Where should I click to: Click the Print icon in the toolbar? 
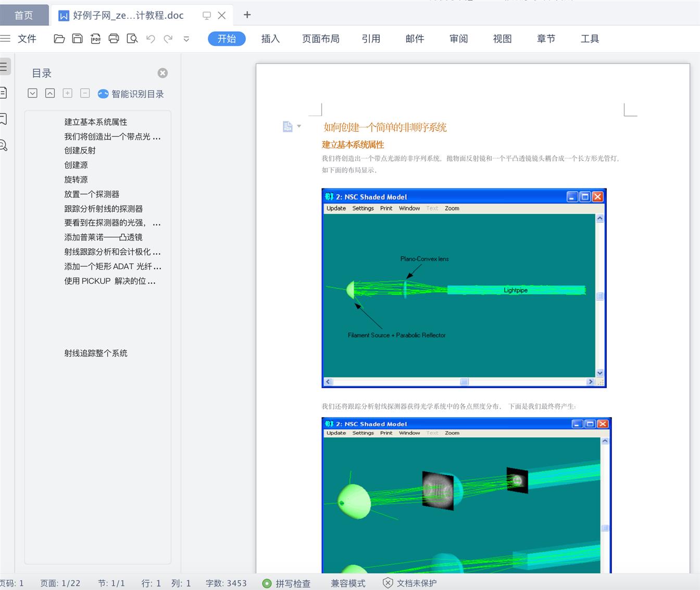(114, 39)
